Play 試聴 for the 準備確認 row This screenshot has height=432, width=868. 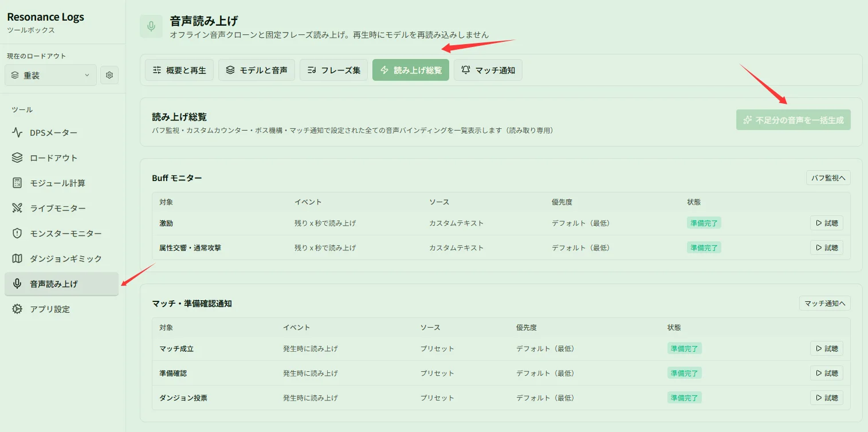click(x=827, y=373)
